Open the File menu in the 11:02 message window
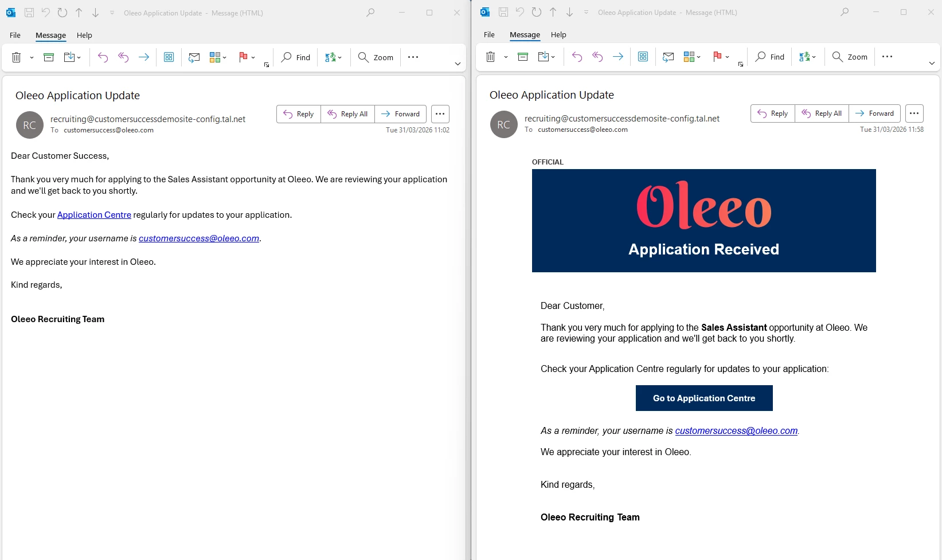This screenshot has height=560, width=942. [x=15, y=35]
